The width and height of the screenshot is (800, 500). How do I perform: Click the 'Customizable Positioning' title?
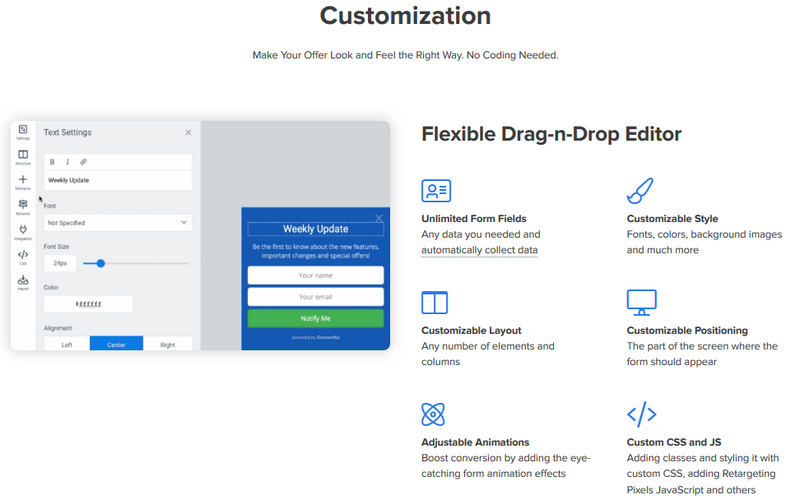pyautogui.click(x=687, y=331)
